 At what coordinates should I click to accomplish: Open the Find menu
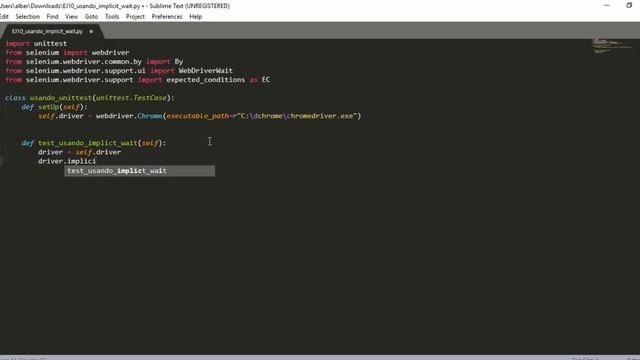point(52,17)
